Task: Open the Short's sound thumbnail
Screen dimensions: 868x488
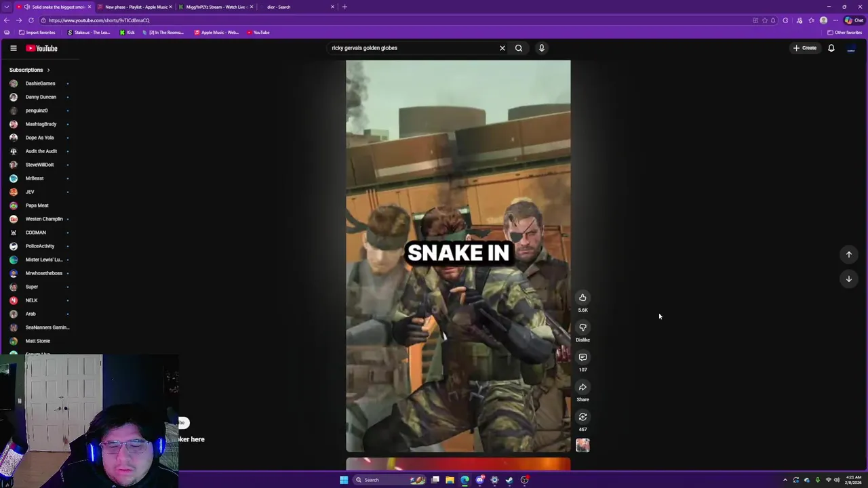Action: point(583,445)
